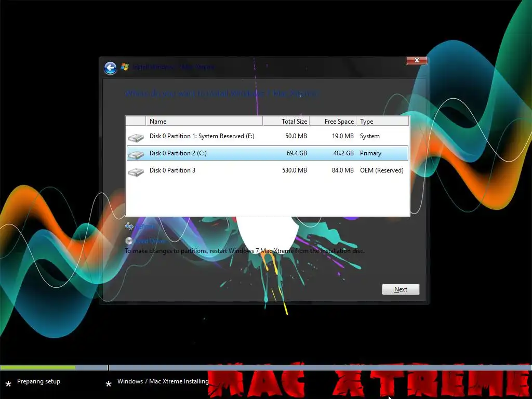
Task: Click the 'System' type cell
Action: [370, 136]
